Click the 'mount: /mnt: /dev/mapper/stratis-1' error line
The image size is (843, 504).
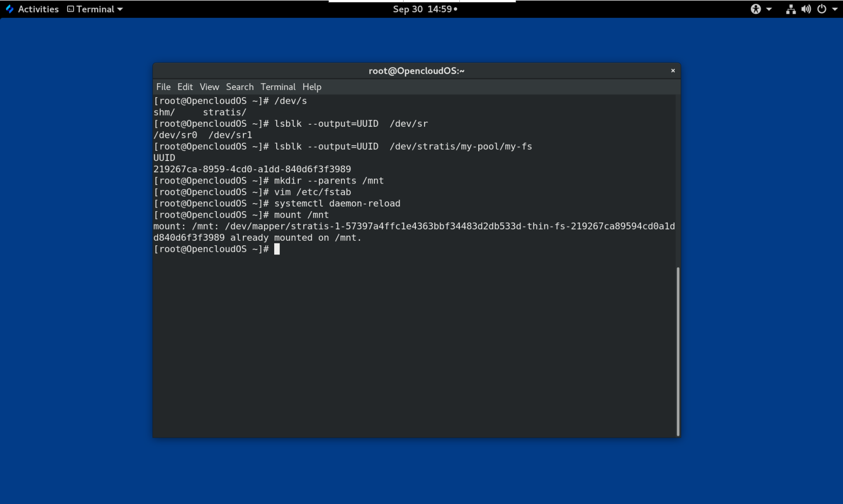click(x=414, y=226)
